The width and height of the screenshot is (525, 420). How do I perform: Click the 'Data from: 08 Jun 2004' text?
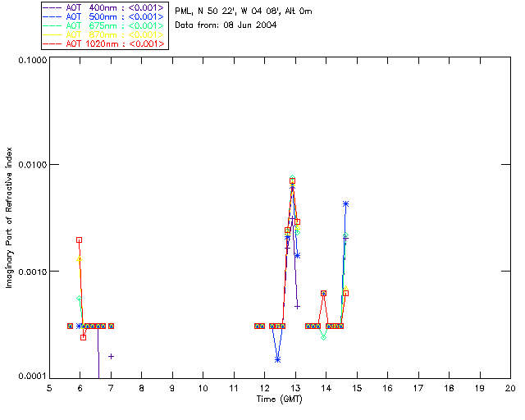tap(226, 25)
